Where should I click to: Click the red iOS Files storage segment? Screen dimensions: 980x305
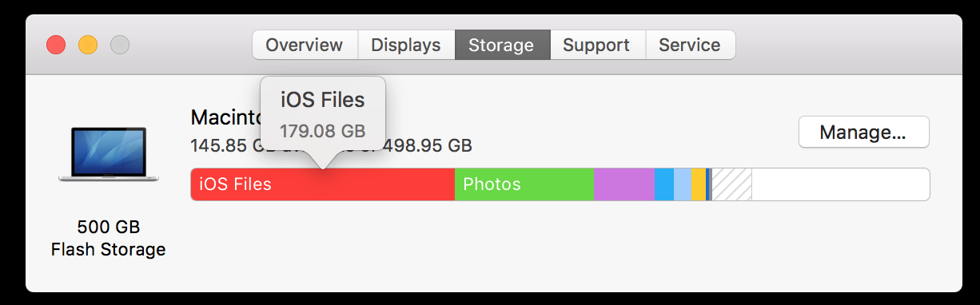tap(322, 184)
